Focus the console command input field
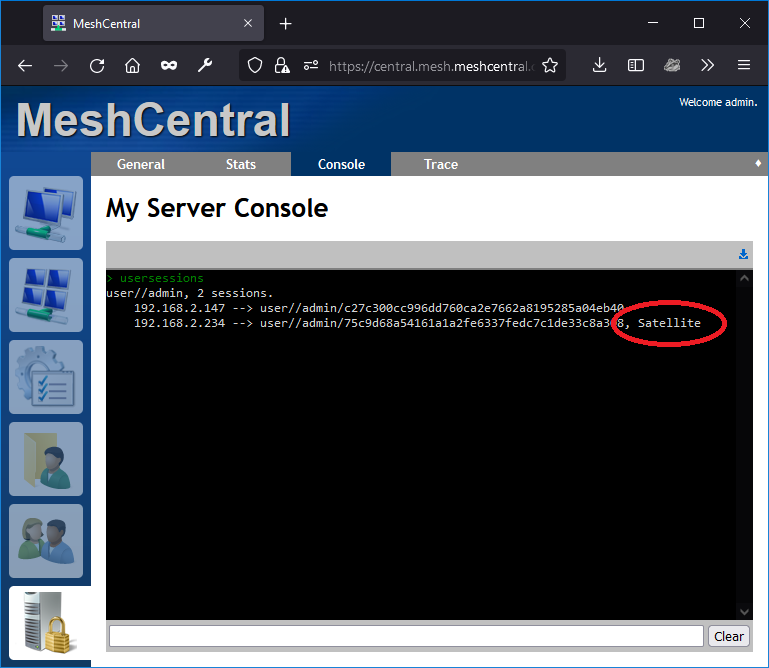The width and height of the screenshot is (769, 668). coord(406,636)
